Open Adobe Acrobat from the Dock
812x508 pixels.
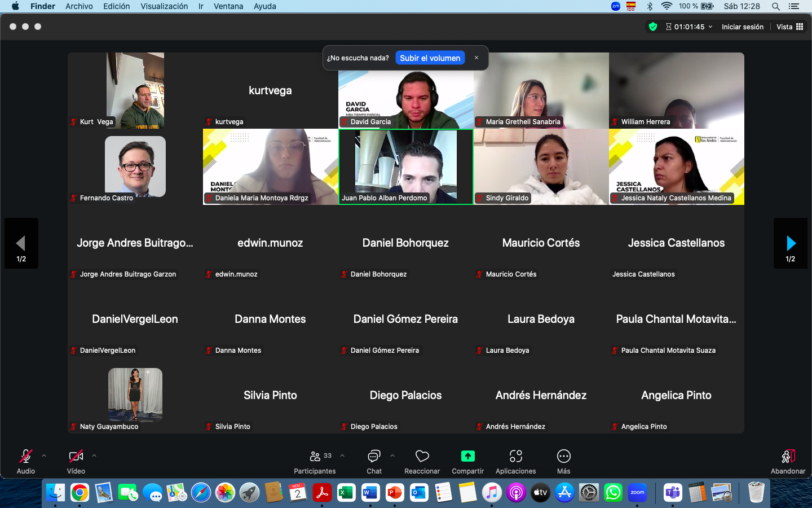click(322, 493)
